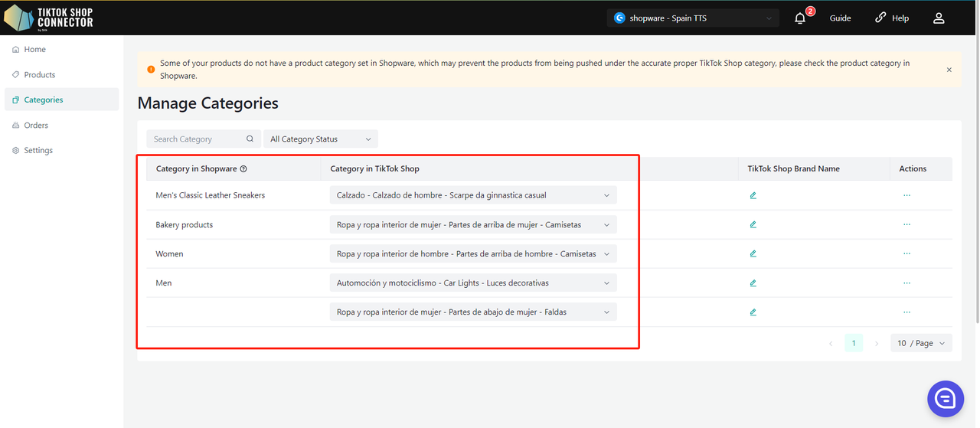The image size is (980, 428).
Task: Open the chat support bubble
Action: (x=945, y=398)
